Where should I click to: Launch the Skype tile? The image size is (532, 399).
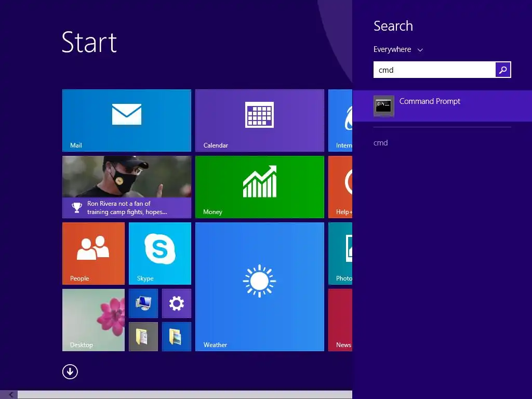[x=160, y=254]
